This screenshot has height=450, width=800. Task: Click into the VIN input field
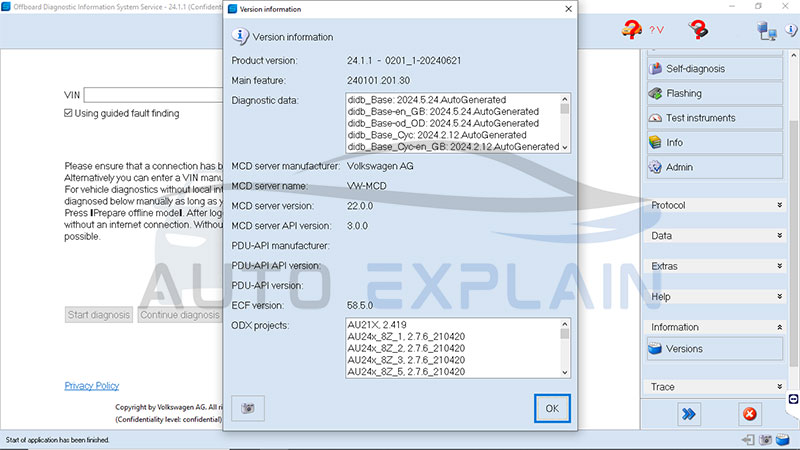coord(153,95)
